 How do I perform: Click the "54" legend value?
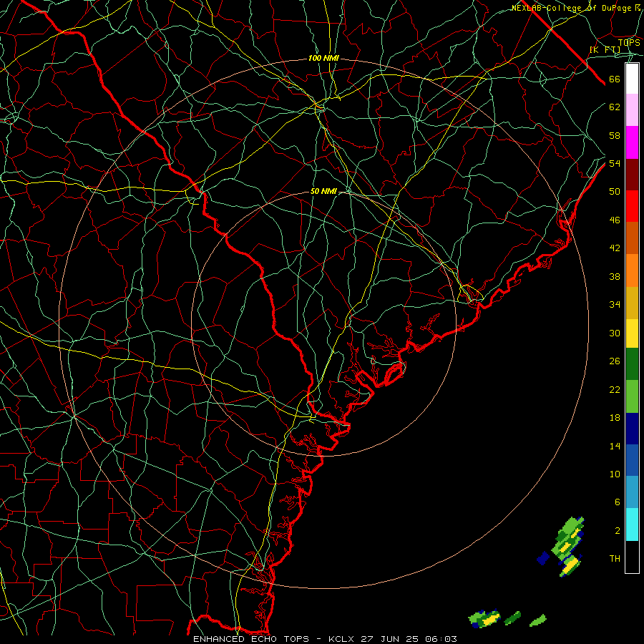(615, 163)
